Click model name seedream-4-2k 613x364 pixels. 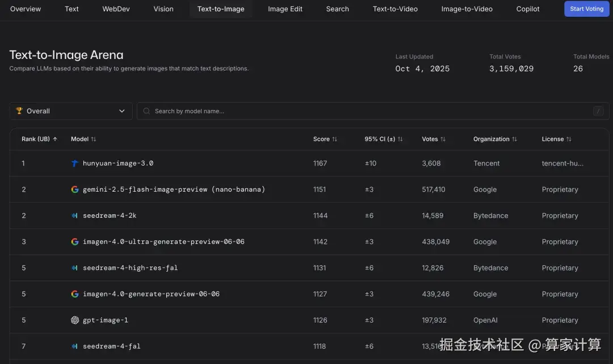pyautogui.click(x=110, y=215)
